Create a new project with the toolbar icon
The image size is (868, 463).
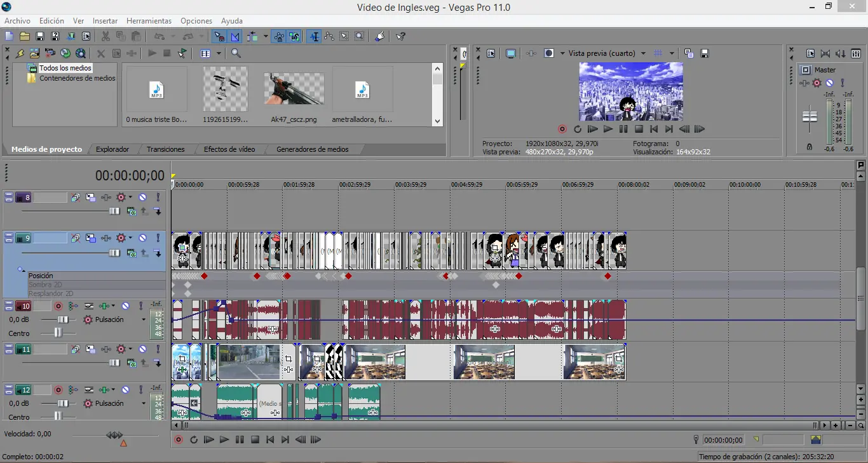click(9, 37)
